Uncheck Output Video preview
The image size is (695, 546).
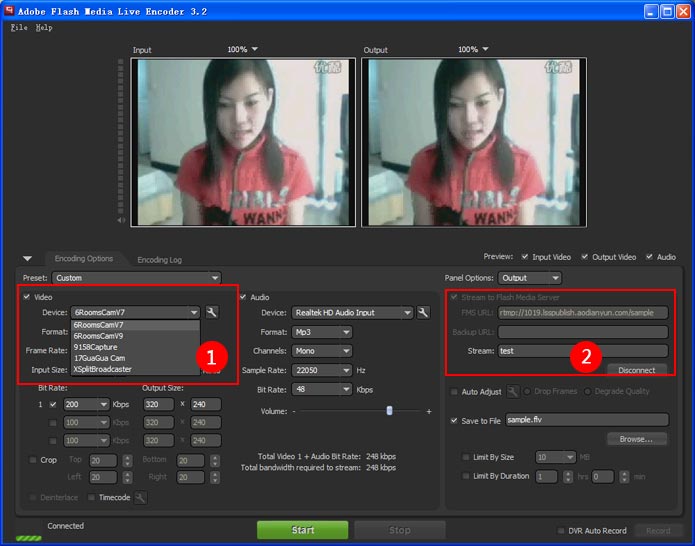[585, 257]
